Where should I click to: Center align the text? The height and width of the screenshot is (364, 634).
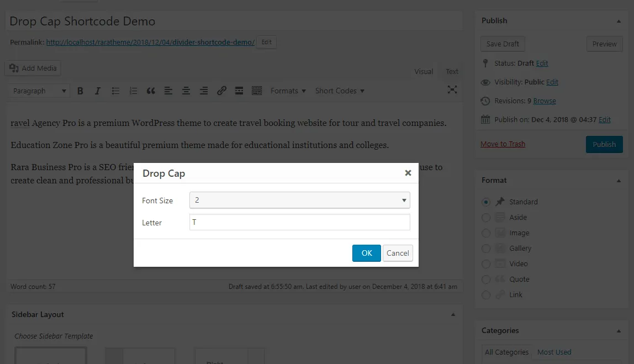[x=186, y=91]
